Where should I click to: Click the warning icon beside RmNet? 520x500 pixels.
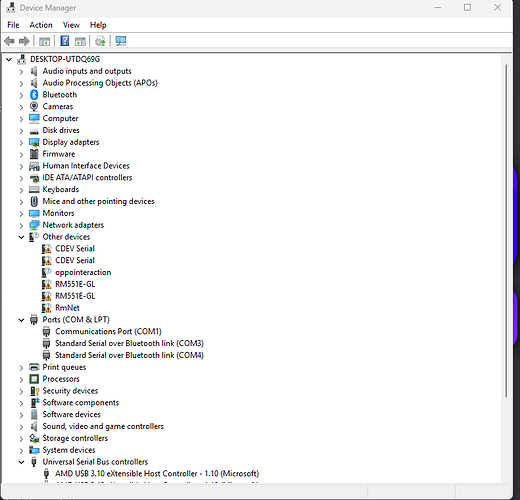46,308
